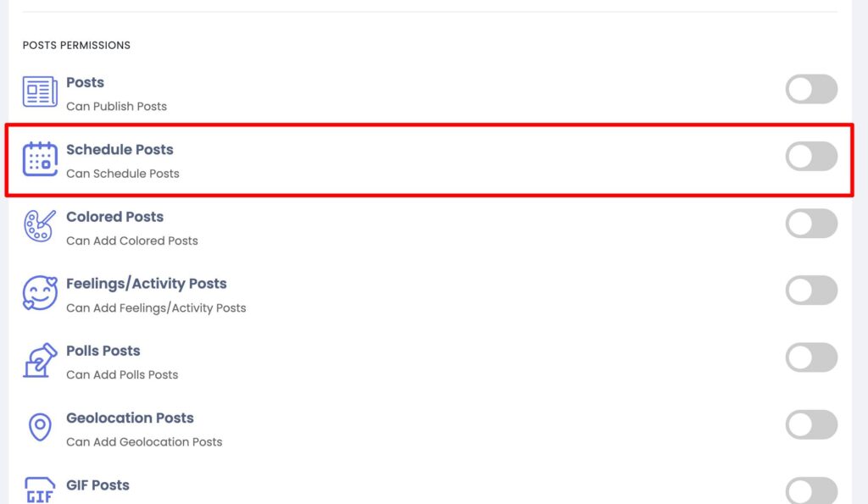Screen dimensions: 868x504
Task: Click the map pin Geolocation Posts icon
Action: (x=40, y=427)
